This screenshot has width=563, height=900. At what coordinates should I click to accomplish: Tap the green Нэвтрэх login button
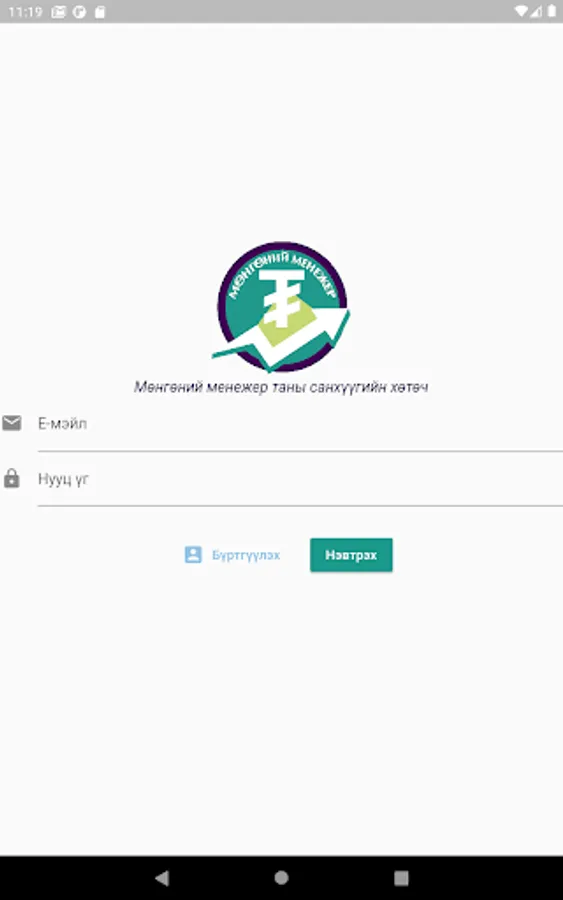[351, 555]
